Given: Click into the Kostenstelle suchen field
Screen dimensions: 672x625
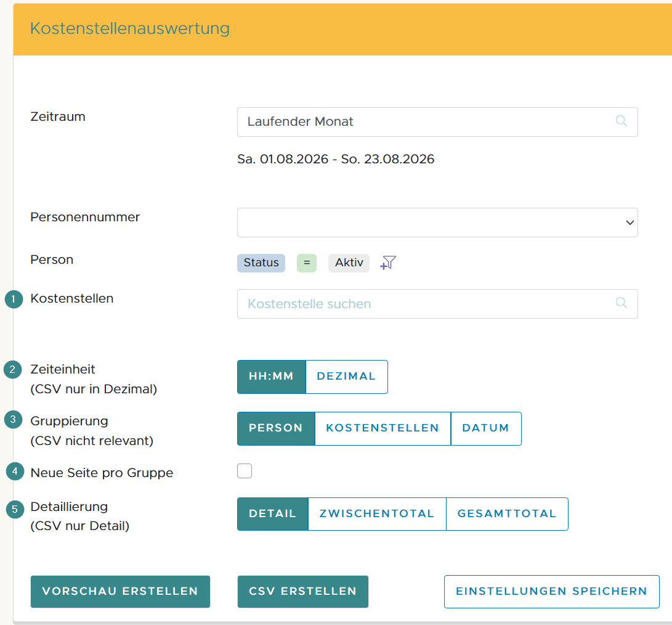Looking at the screenshot, I should coord(437,304).
